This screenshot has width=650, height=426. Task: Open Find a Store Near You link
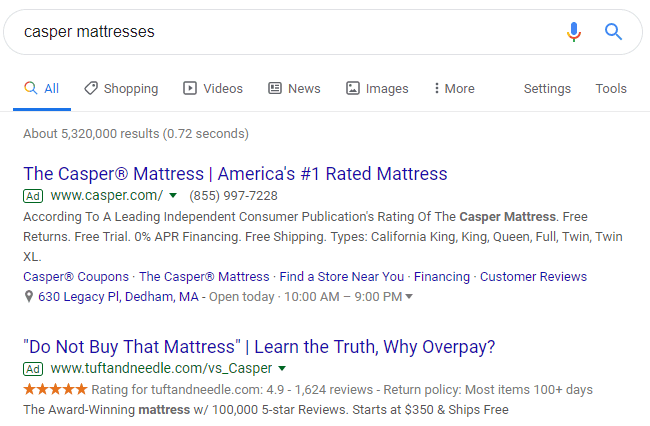pyautogui.click(x=342, y=277)
